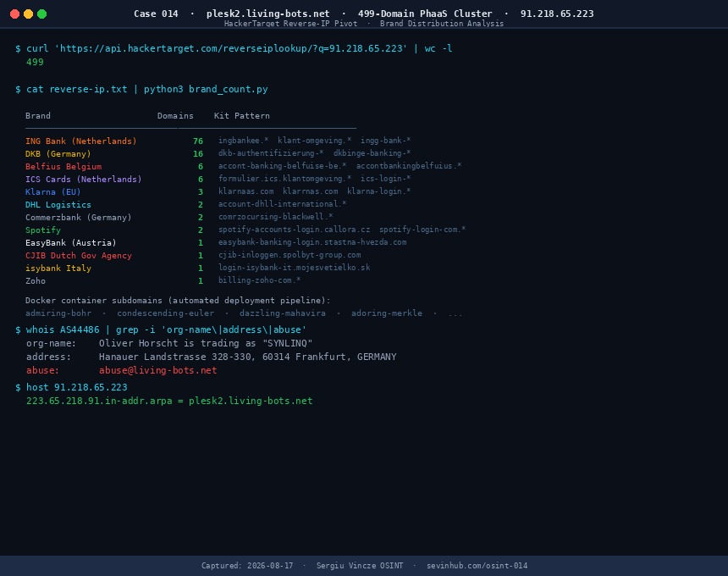
Task: Click the 'whois AS44486' command line
Action: click(x=166, y=330)
